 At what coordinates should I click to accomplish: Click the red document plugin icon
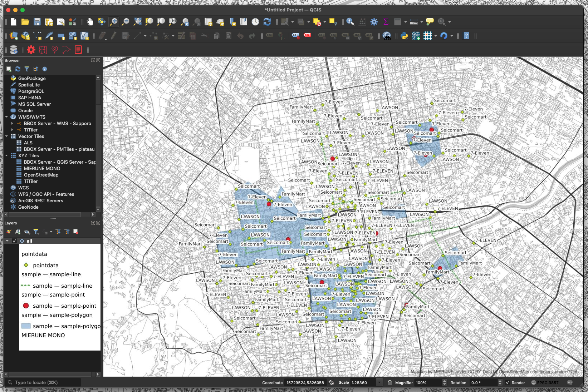[x=78, y=50]
